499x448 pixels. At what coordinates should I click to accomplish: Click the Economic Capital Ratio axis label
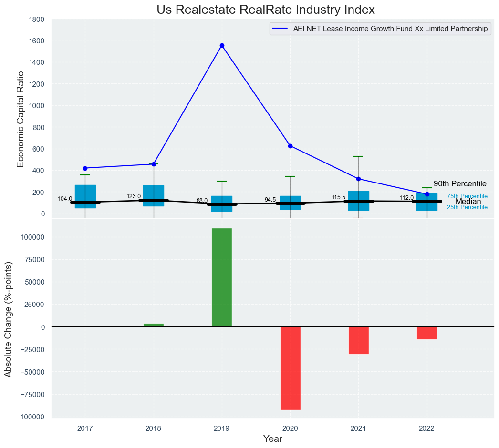(x=21, y=118)
